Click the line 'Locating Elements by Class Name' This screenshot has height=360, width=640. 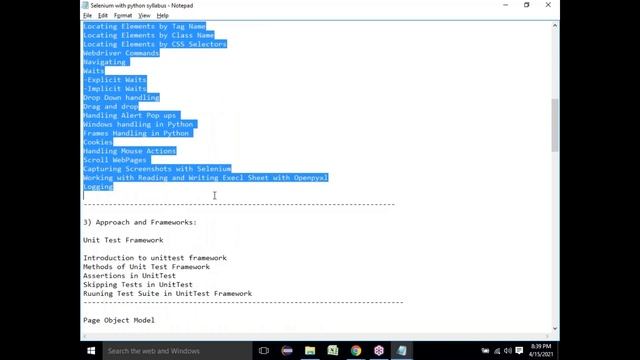coord(149,35)
